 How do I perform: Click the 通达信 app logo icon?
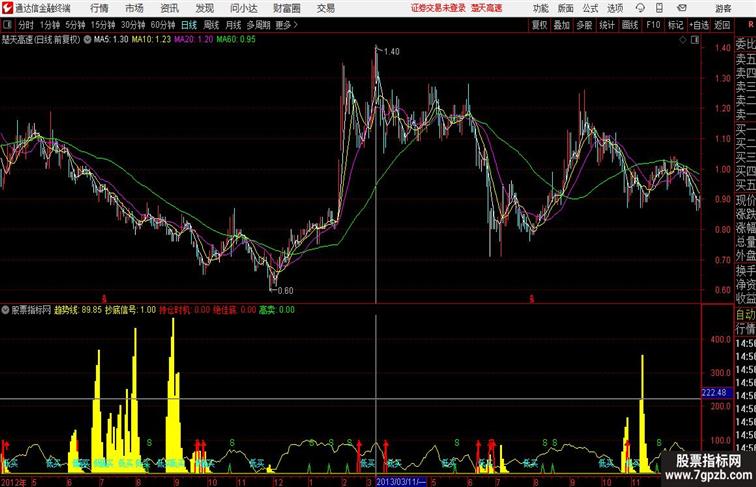point(7,8)
